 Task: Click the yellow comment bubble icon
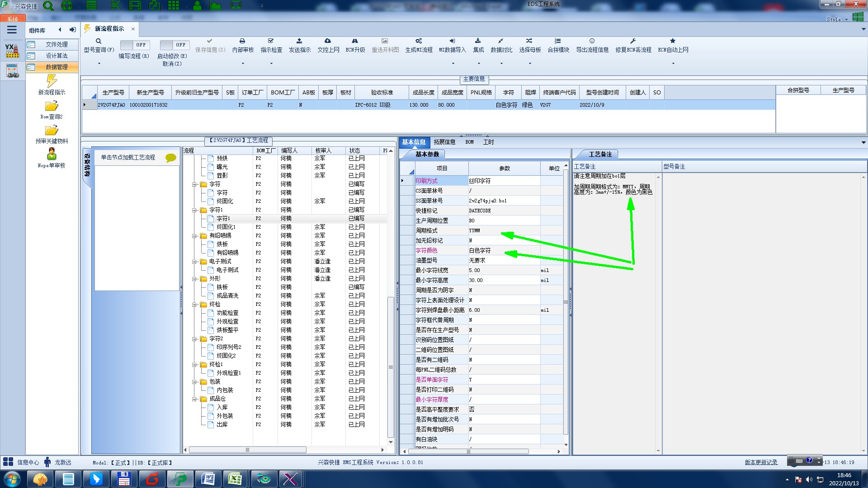tap(170, 158)
